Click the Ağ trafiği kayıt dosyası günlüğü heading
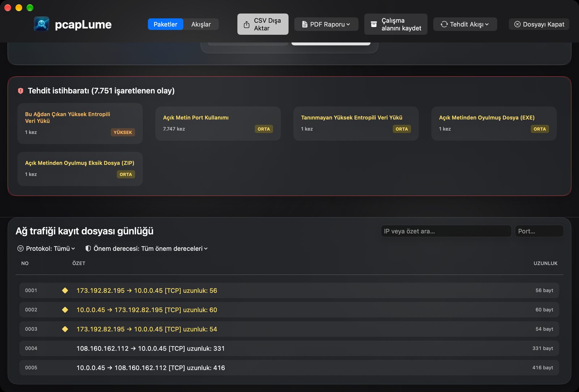The height and width of the screenshot is (392, 579). 85,231
